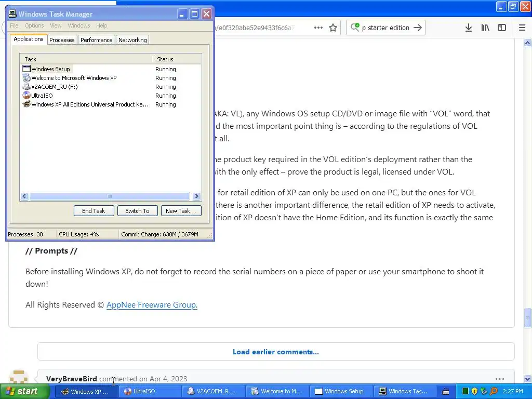Click the keyboard icon near system tray
Viewport: 532px width, 399px height.
446,392
